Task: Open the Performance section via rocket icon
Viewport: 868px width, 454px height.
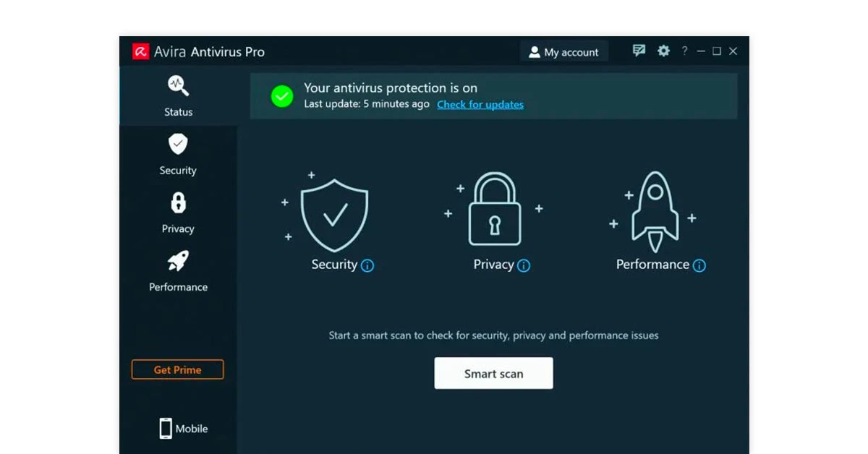Action: point(177,262)
